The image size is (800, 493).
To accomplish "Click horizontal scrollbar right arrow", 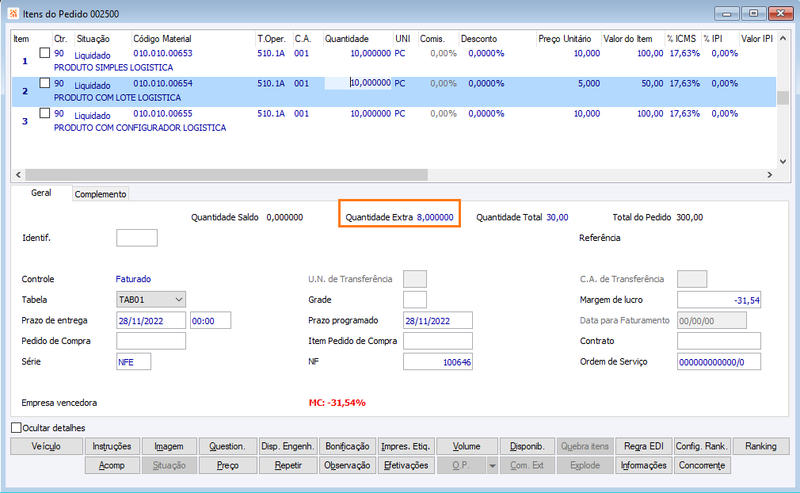I will [770, 175].
